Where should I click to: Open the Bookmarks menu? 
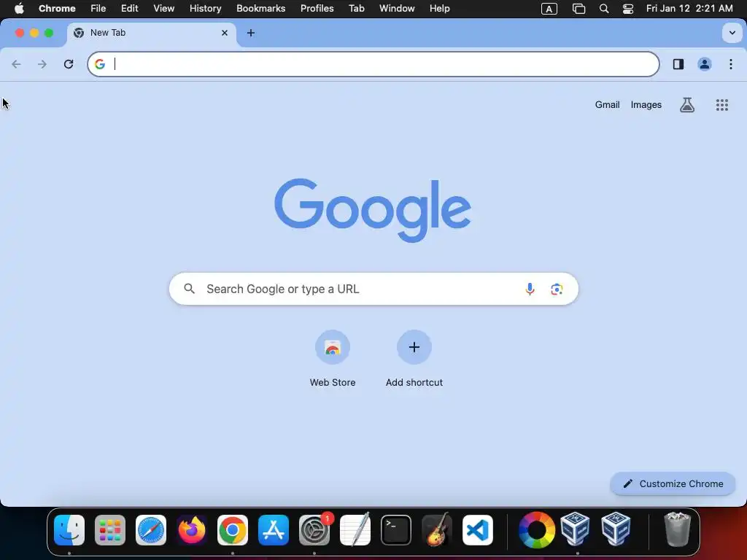(x=260, y=9)
